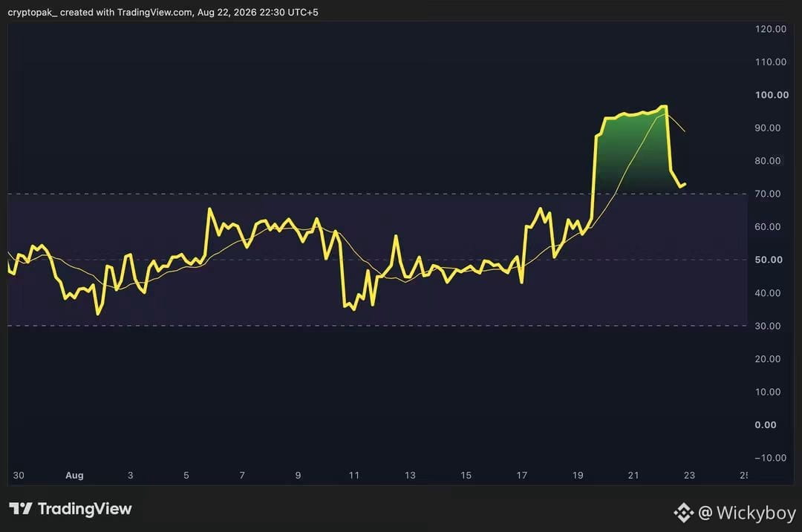Click the 13 date label on time axis
802x532 pixels.
[x=410, y=476]
